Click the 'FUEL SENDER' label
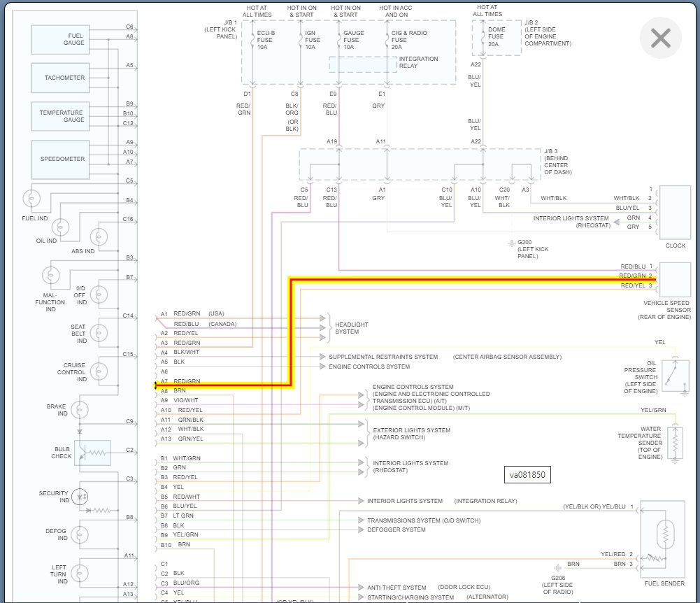 [664, 583]
